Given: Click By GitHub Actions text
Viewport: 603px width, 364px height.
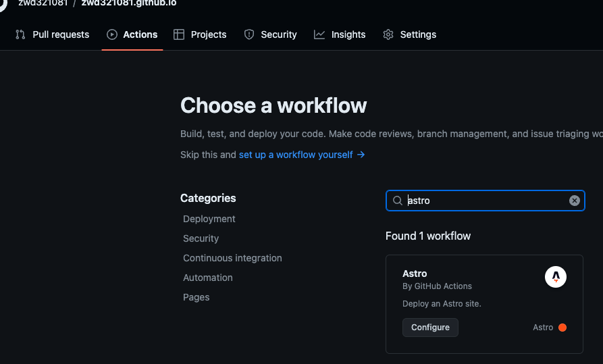Looking at the screenshot, I should (x=437, y=286).
